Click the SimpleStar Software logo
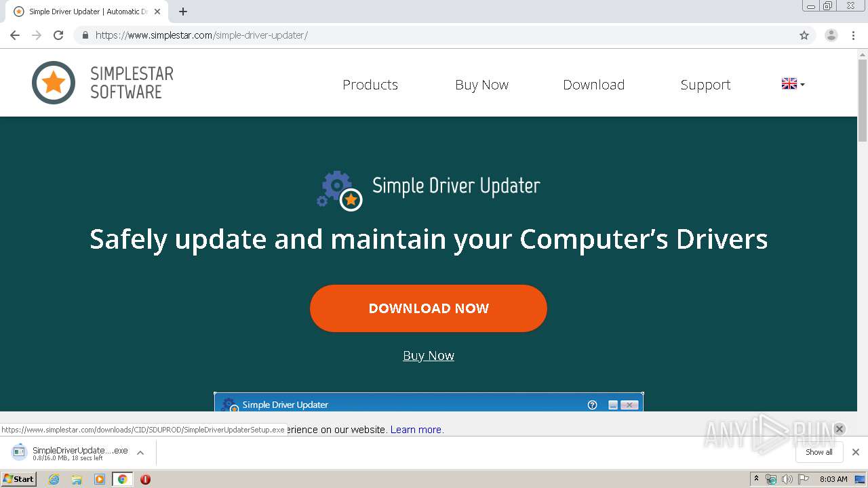This screenshot has height=488, width=868. coord(102,83)
